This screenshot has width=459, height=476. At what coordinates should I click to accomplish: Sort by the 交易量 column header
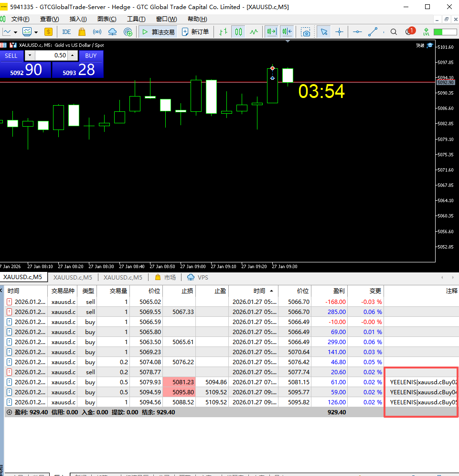[x=114, y=291]
